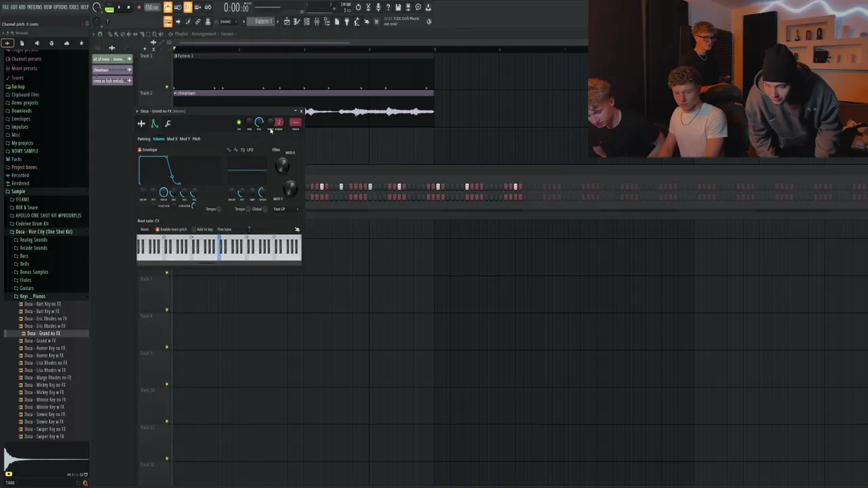
Task: Select Doza - Stewie Key w FX sample
Action: point(42,422)
